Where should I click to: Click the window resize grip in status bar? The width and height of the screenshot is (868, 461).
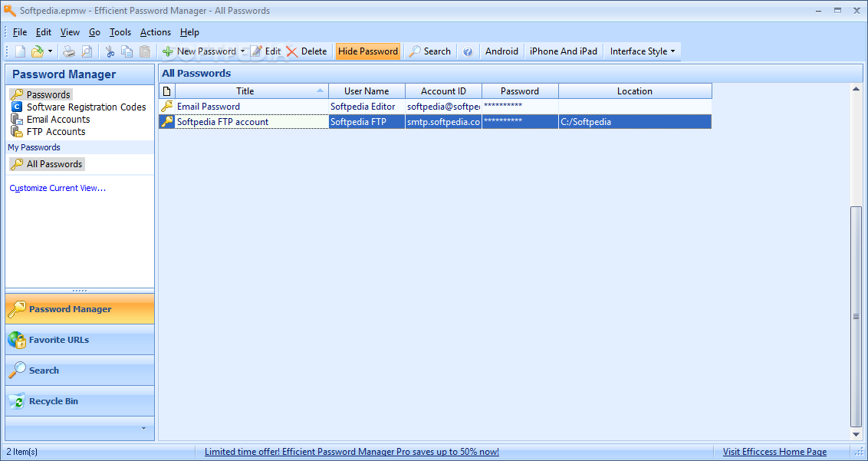tap(860, 453)
